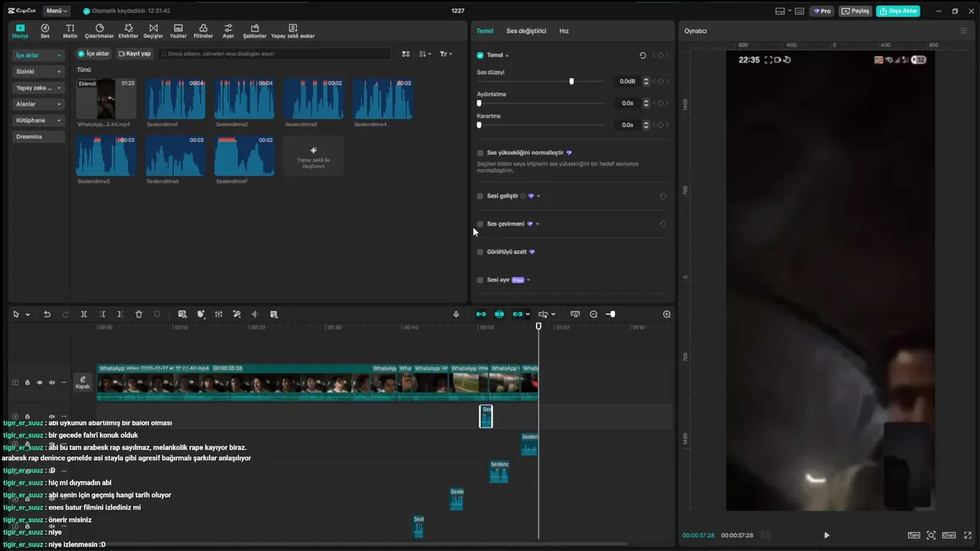Zoom out the timeline with minus icon
The height and width of the screenshot is (551, 980).
pyautogui.click(x=593, y=315)
